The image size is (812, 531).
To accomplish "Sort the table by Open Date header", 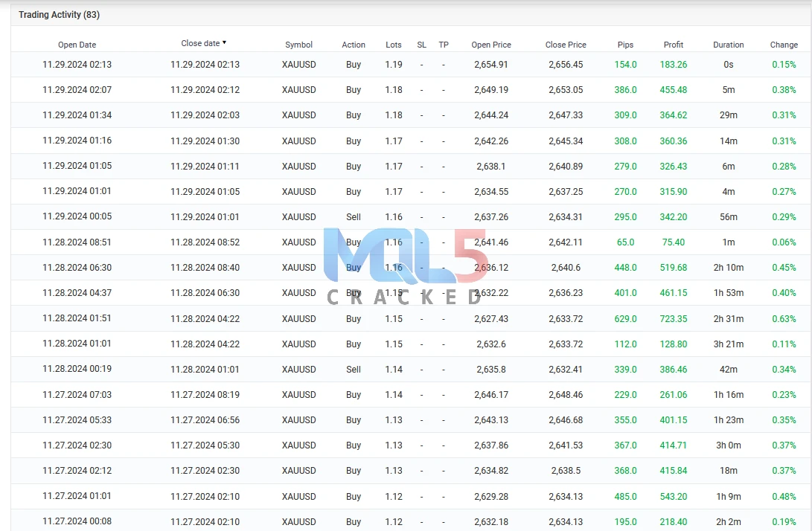I will 77,45.
